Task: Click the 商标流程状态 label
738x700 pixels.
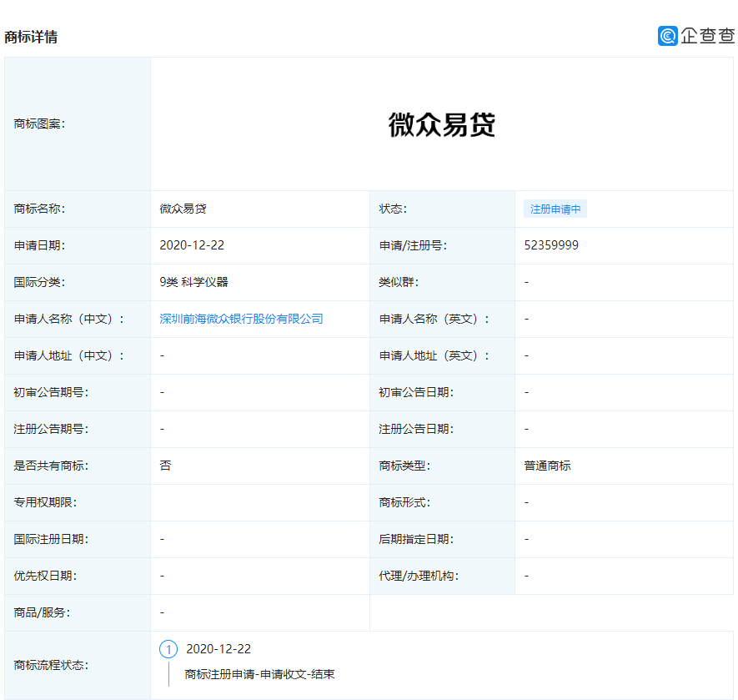Action: coord(51,665)
